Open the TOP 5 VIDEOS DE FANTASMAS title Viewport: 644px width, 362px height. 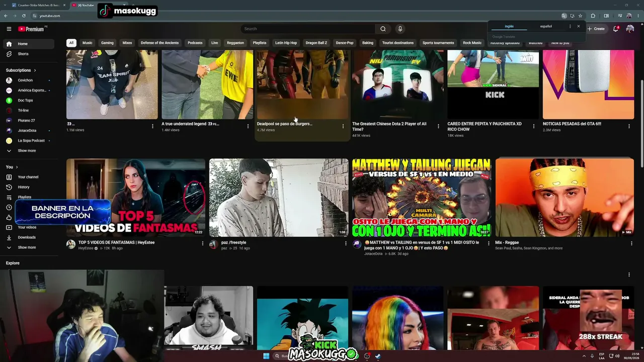(116, 242)
